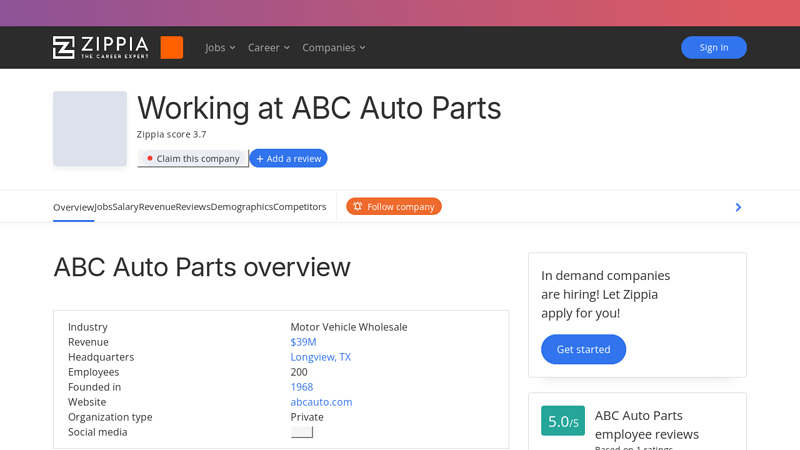Visit the abcauto.com website link

coord(321,402)
